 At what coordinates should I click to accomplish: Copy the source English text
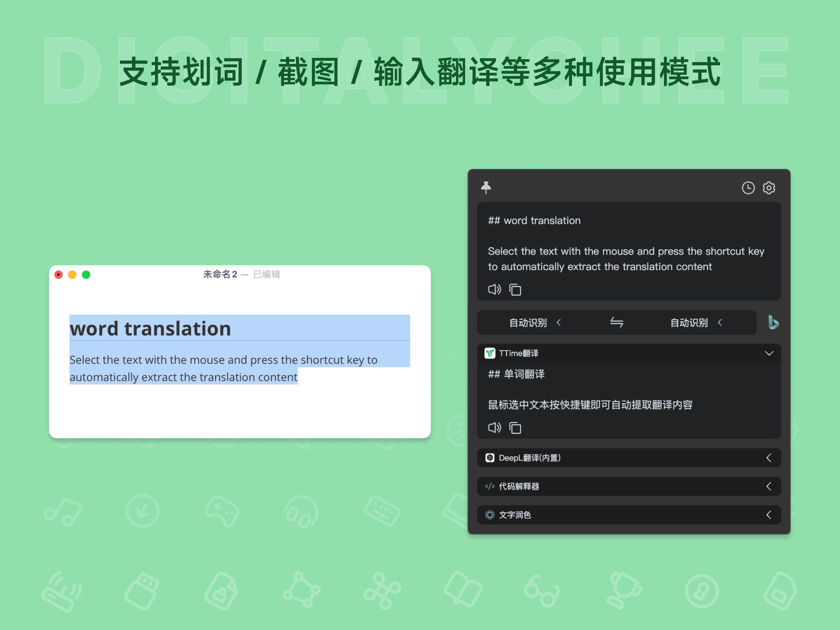pyautogui.click(x=515, y=290)
